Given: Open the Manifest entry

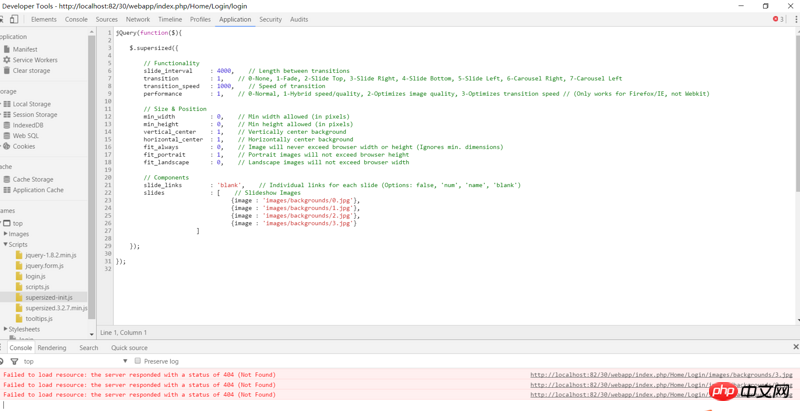Looking at the screenshot, I should pos(25,49).
